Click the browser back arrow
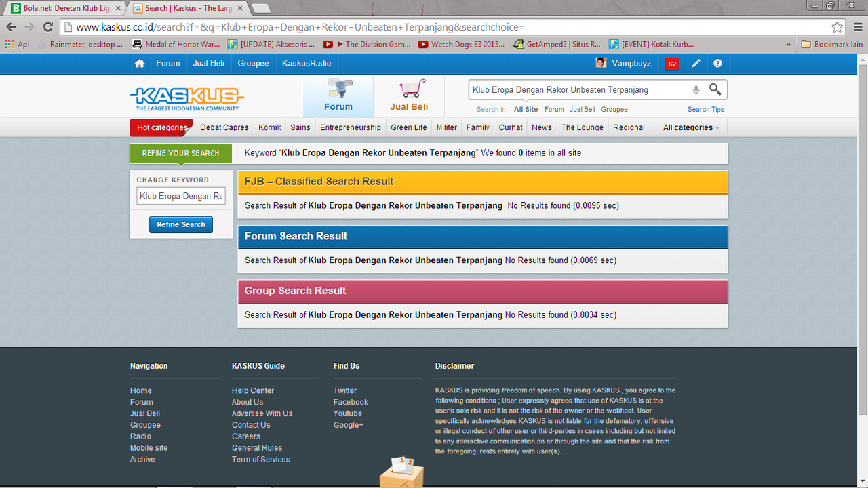 tap(10, 27)
